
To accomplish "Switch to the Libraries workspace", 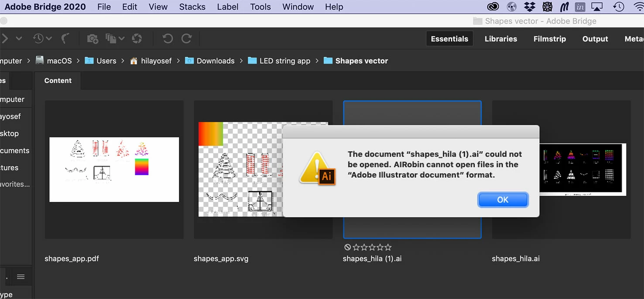I will (x=501, y=39).
